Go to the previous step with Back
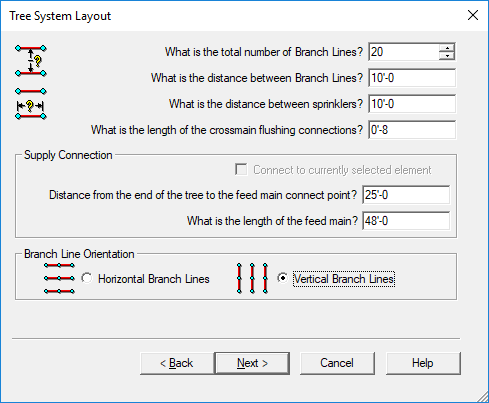489x403 pixels. click(x=177, y=363)
